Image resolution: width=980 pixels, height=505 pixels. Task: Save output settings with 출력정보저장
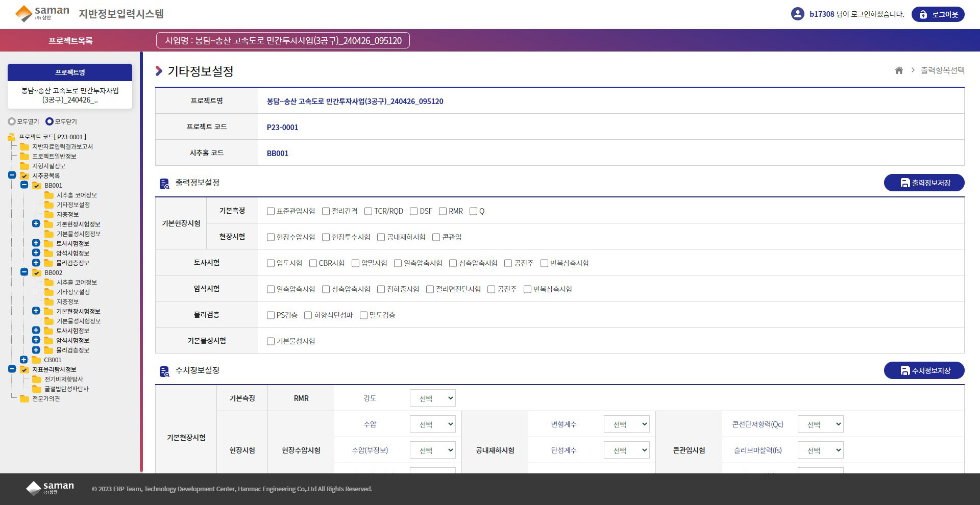[924, 183]
